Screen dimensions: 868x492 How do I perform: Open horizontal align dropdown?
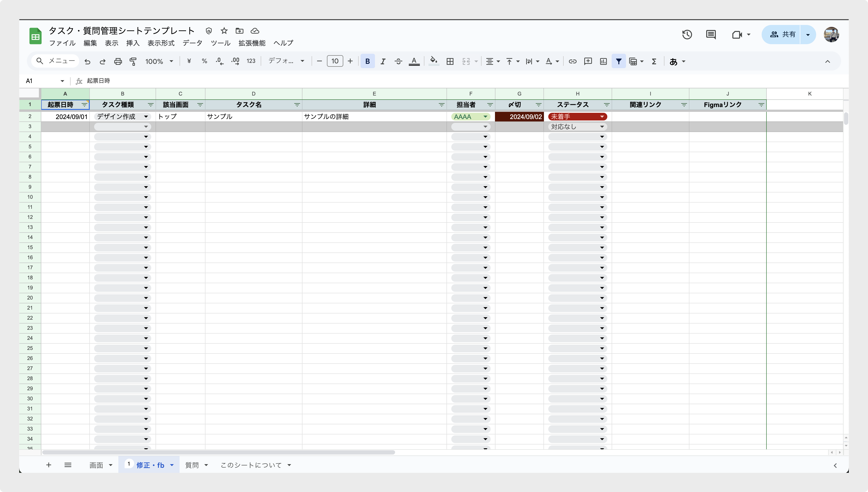tap(493, 61)
